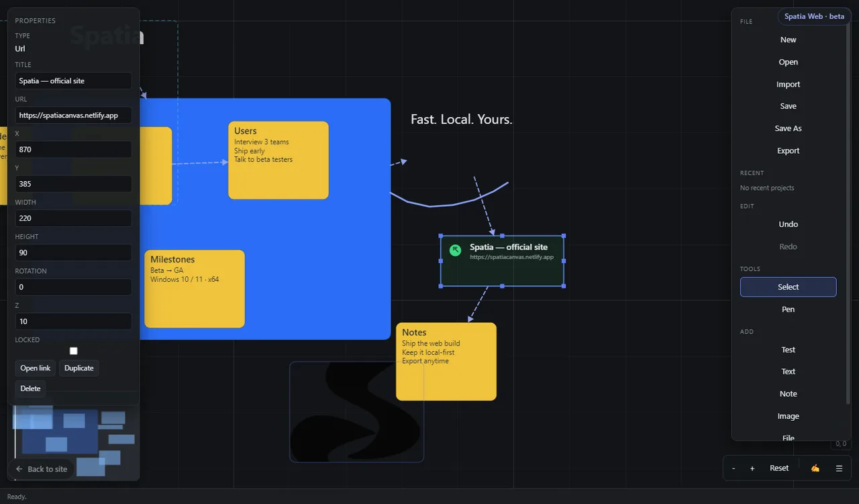This screenshot has height=504, width=859.
Task: Add a Text element
Action: tap(788, 372)
